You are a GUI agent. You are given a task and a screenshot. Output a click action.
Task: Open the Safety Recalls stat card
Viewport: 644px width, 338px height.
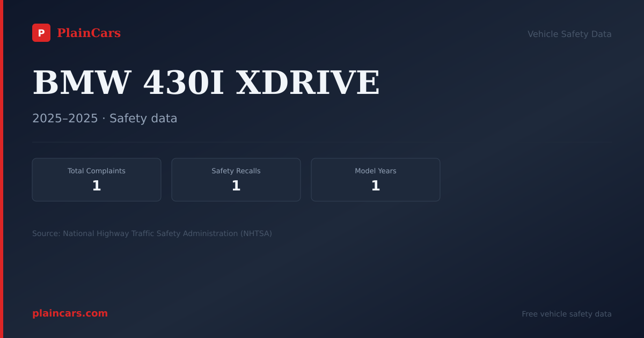236,180
